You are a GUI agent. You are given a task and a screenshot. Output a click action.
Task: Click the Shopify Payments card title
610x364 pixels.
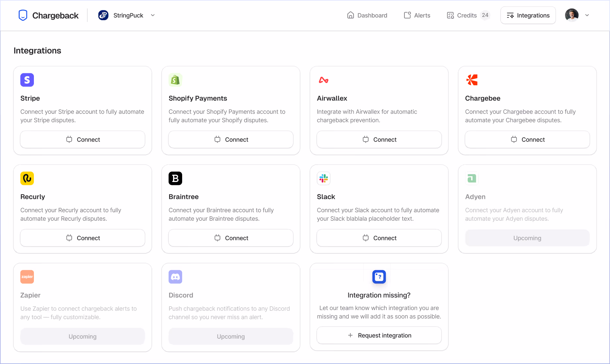coord(198,98)
